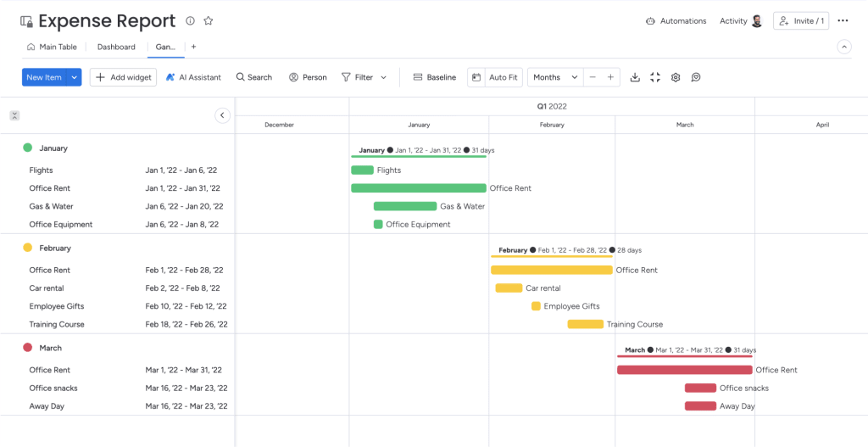This screenshot has height=447, width=868.
Task: Click the Add widget button
Action: (x=124, y=77)
